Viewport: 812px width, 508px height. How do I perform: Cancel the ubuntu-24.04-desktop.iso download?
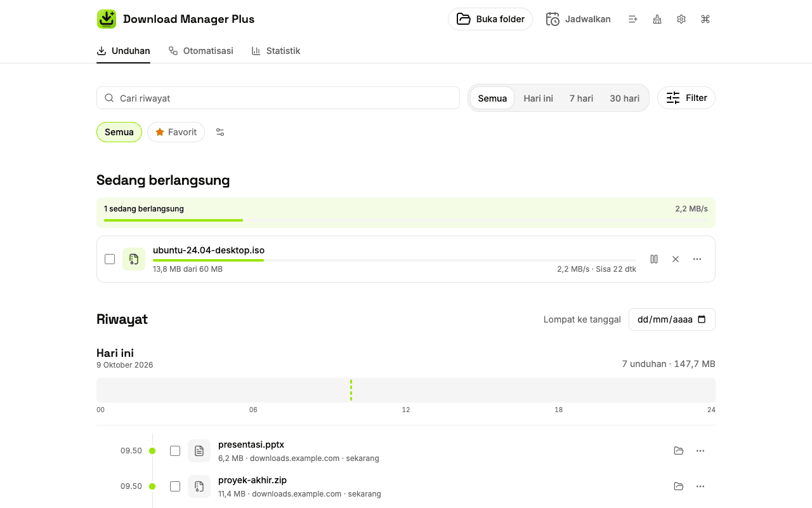pyautogui.click(x=676, y=259)
